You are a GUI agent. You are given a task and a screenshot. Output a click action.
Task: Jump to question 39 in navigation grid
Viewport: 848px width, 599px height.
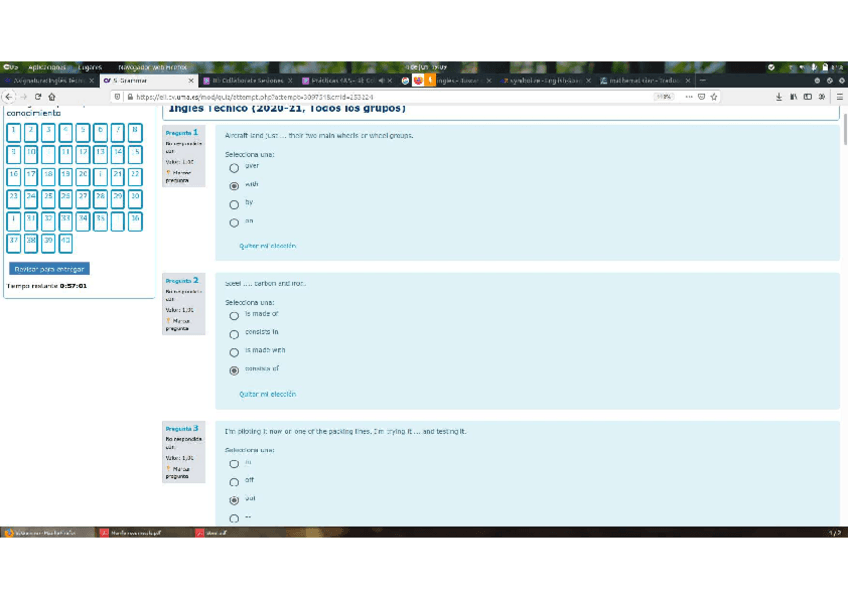48,243
